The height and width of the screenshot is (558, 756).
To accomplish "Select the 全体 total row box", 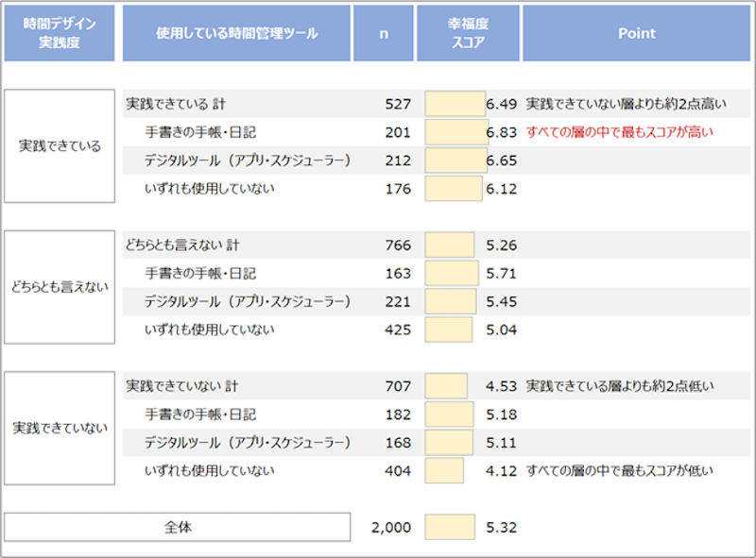I will point(178,527).
